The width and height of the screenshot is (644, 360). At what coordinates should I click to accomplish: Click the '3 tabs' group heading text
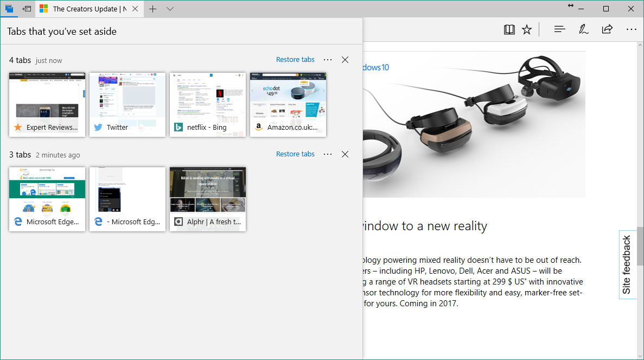pos(20,155)
